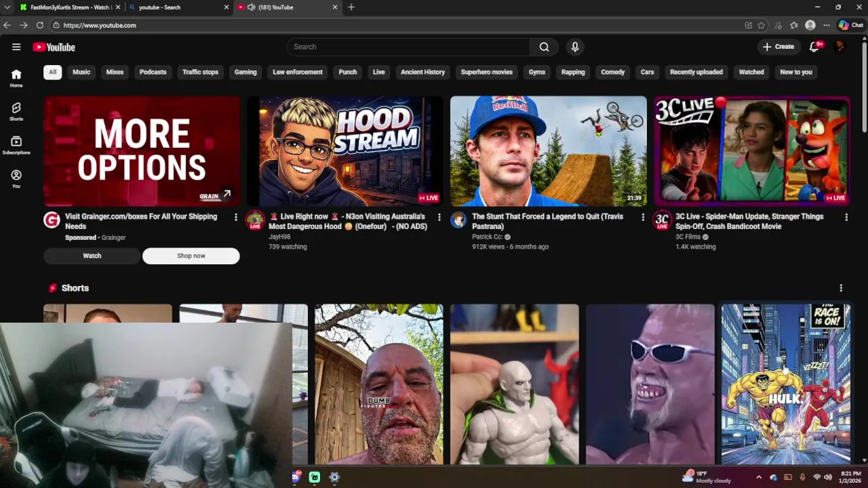Reload the page
868x488 pixels.
point(40,25)
